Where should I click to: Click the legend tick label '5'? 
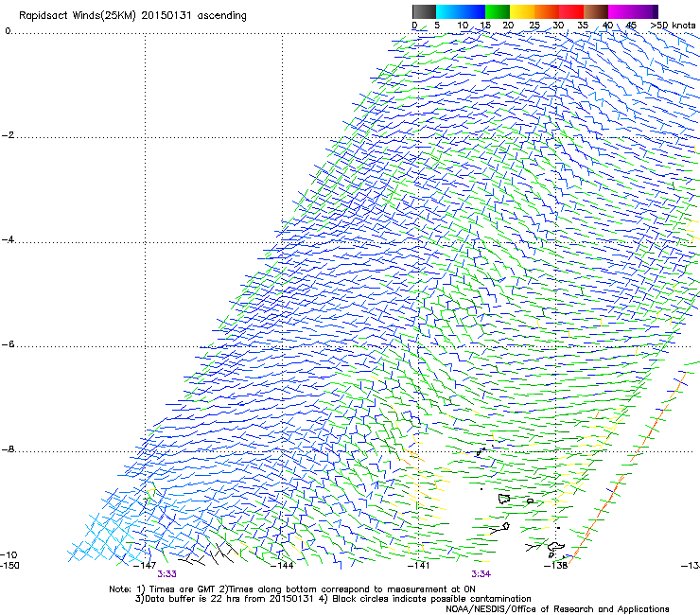[x=437, y=26]
